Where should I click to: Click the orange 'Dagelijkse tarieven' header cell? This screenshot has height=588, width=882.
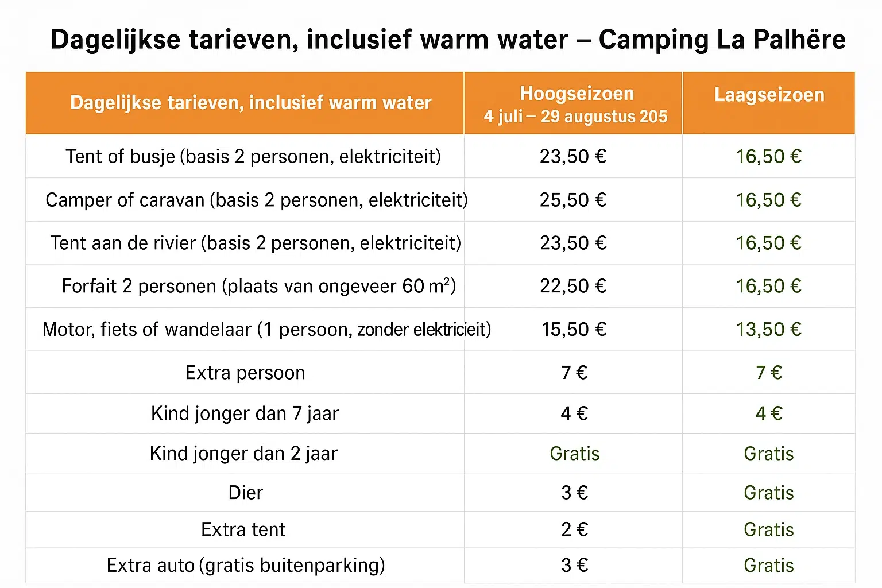250,103
